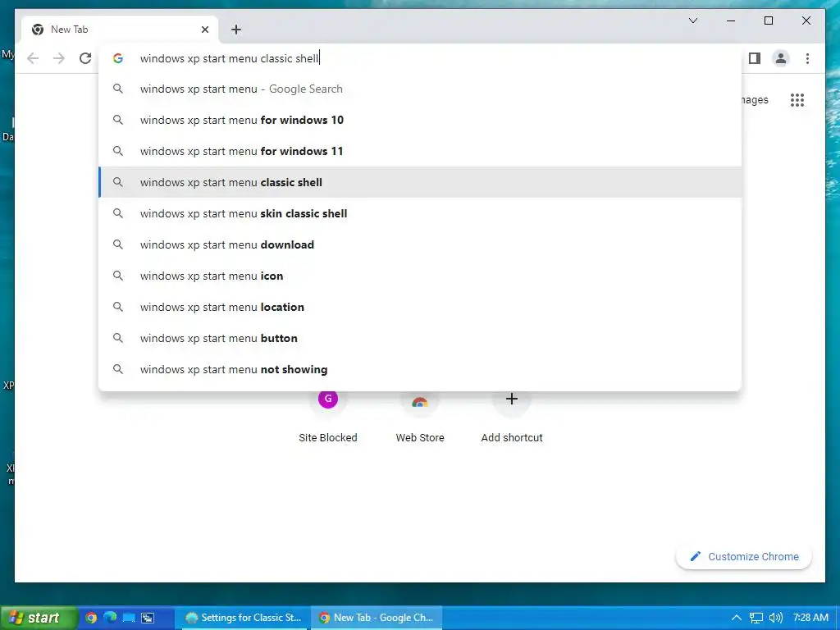840x630 pixels.
Task: Choose suggestion 'for windows 11'
Action: click(x=420, y=151)
